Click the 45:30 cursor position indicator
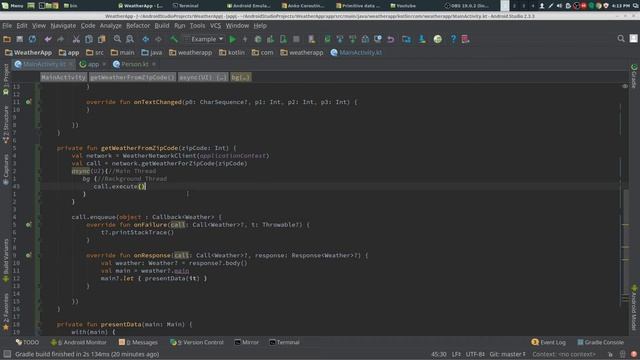The image size is (640, 360). 439,354
